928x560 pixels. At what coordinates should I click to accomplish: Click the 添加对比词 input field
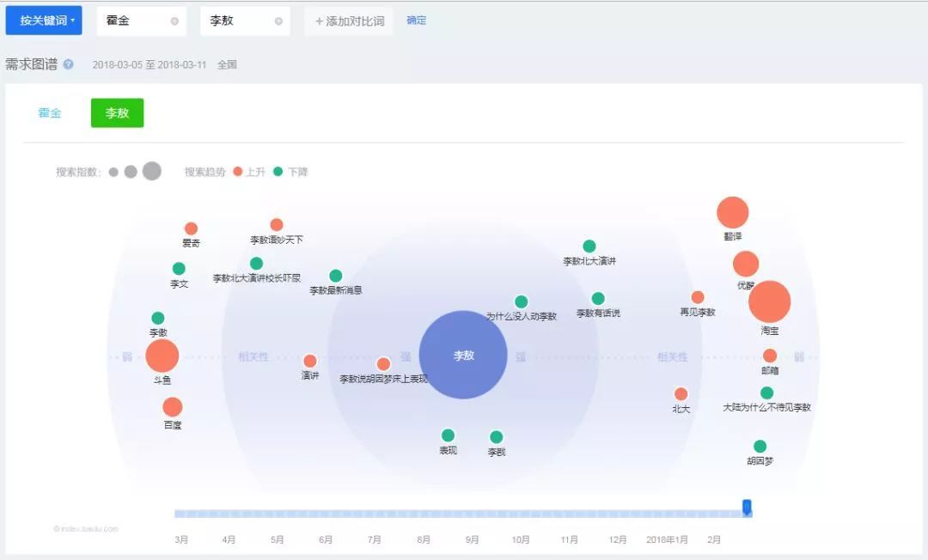349,21
